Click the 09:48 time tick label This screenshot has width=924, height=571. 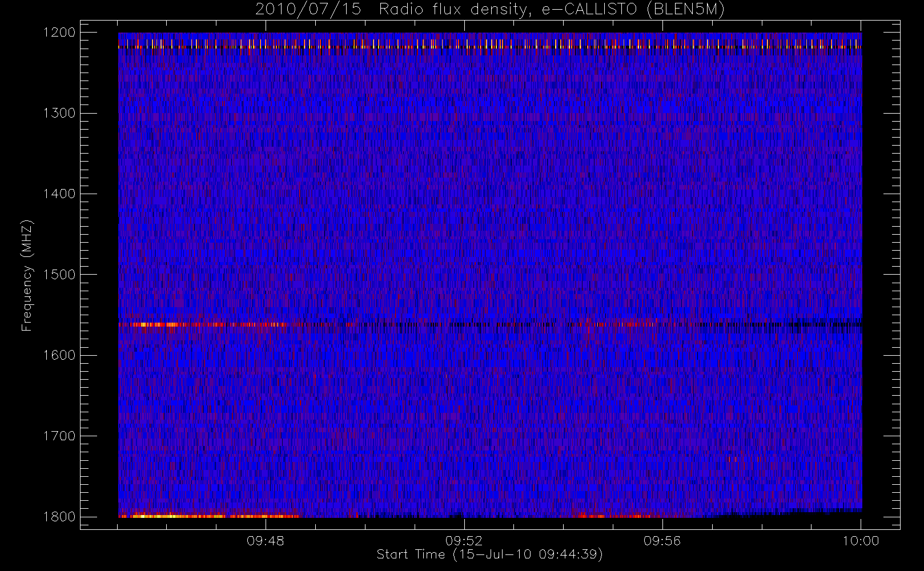[266, 541]
